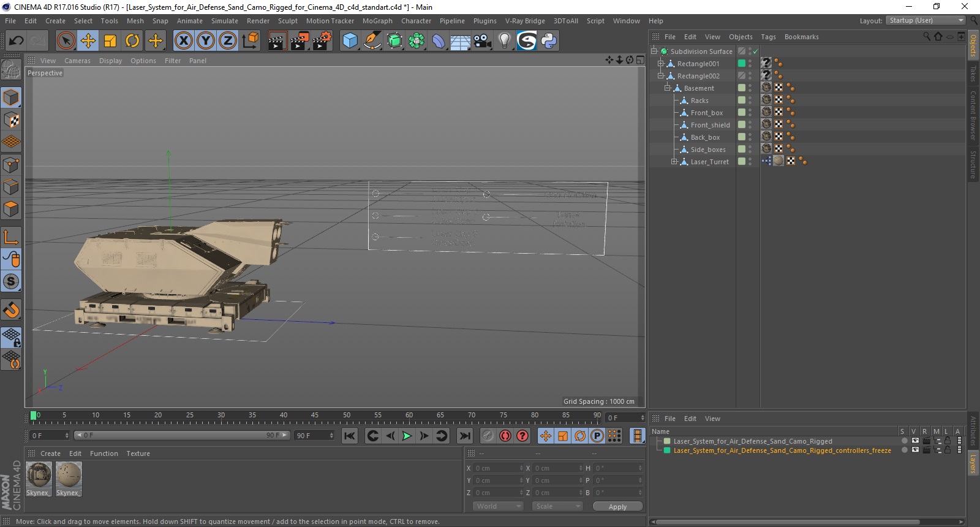Toggle Snap magnet icon
The image size is (980, 527).
pyautogui.click(x=11, y=309)
